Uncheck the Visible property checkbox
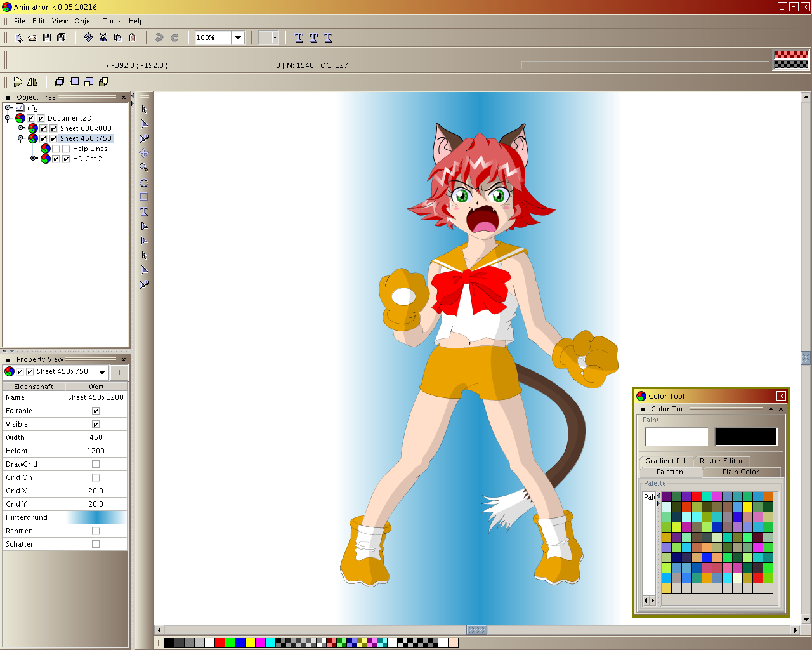 coord(96,424)
